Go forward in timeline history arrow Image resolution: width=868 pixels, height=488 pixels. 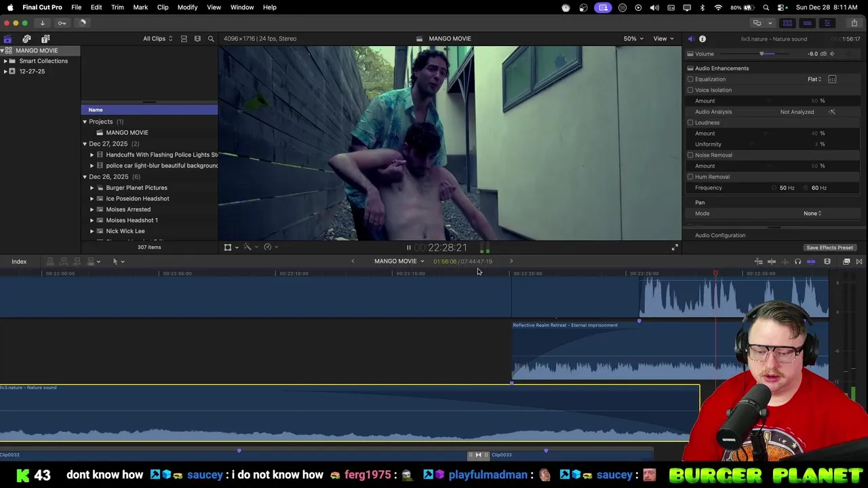[511, 262]
